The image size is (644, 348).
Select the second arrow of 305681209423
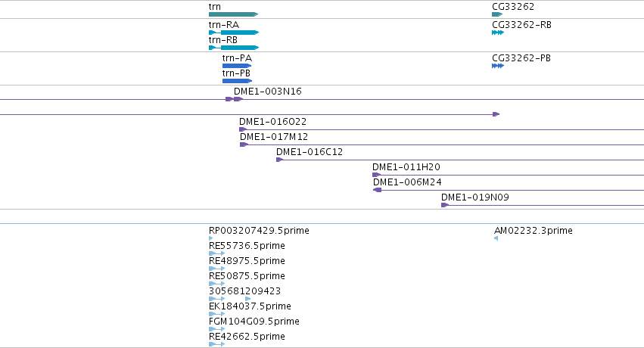247,299
